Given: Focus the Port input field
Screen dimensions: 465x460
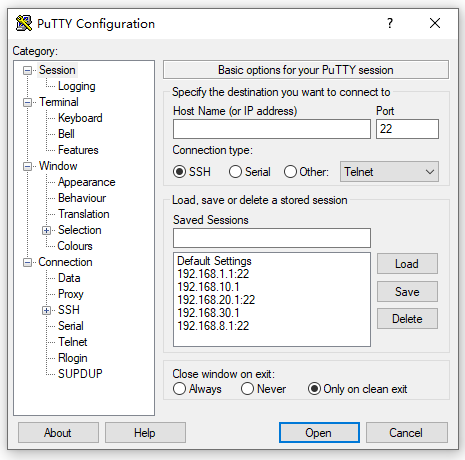Looking at the screenshot, I should [407, 129].
